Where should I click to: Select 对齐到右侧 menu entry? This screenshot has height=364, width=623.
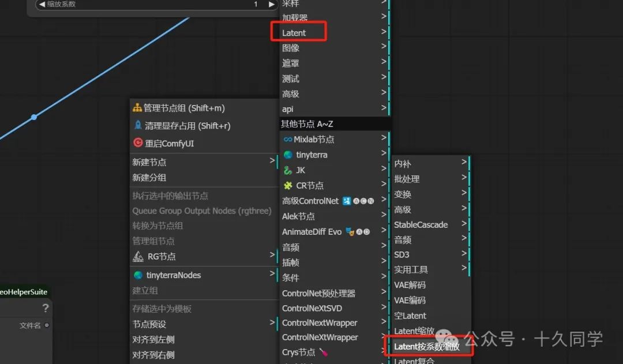click(x=204, y=355)
